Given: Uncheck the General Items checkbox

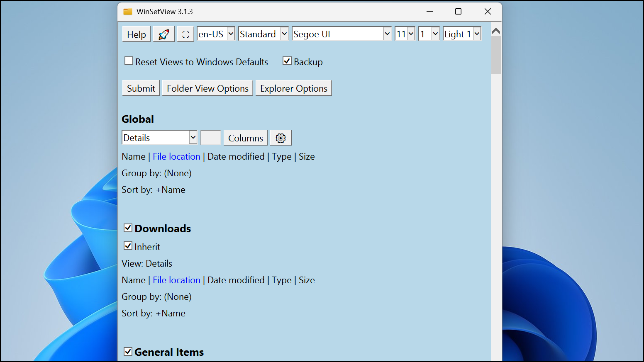Looking at the screenshot, I should (128, 351).
